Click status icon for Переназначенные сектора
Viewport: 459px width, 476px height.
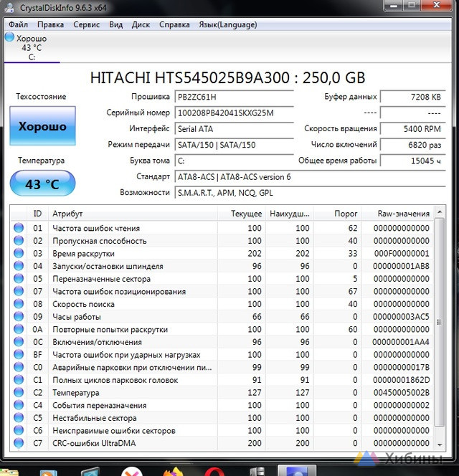tap(19, 278)
